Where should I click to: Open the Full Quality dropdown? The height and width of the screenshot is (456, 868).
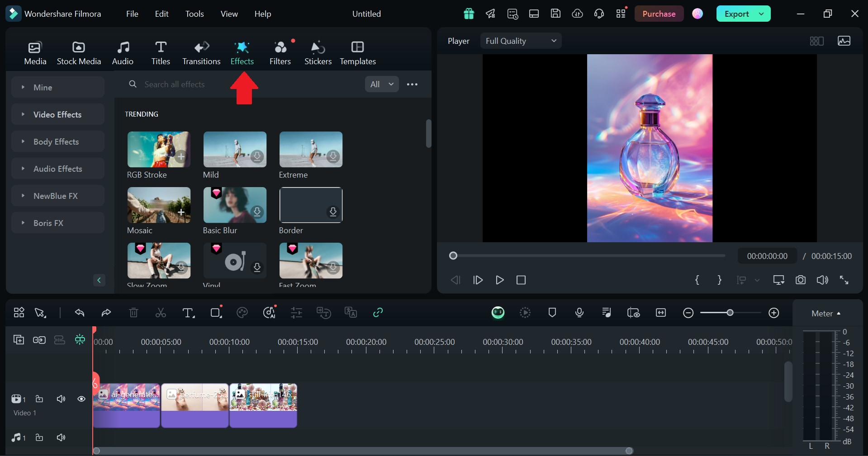coord(521,41)
